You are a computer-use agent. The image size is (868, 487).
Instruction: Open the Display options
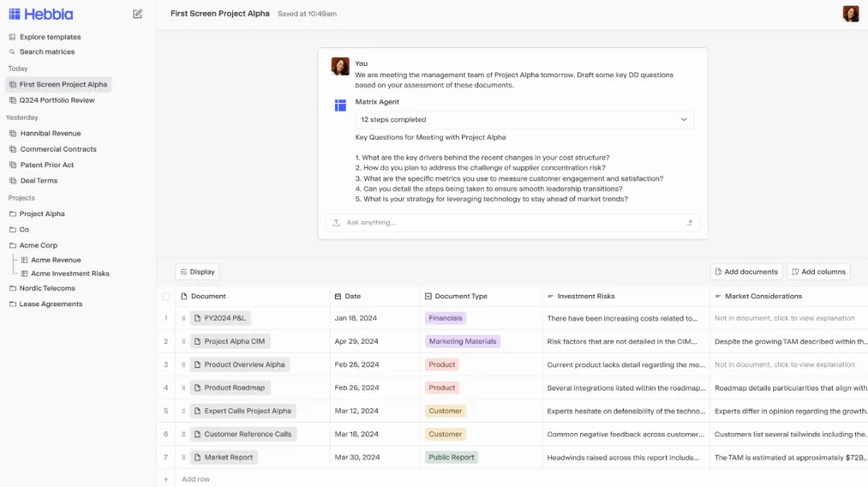click(x=198, y=272)
